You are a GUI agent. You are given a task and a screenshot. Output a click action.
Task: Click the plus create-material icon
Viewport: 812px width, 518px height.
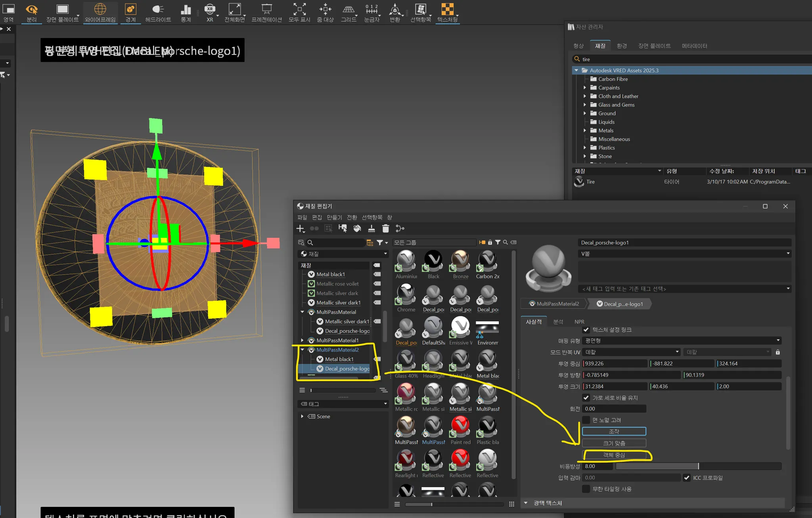(301, 228)
